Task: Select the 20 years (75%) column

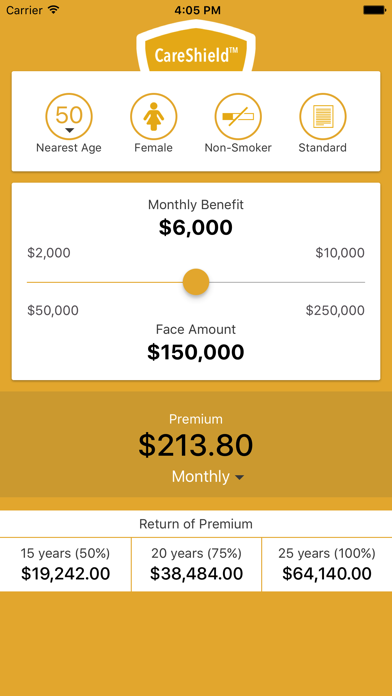Action: (x=196, y=565)
